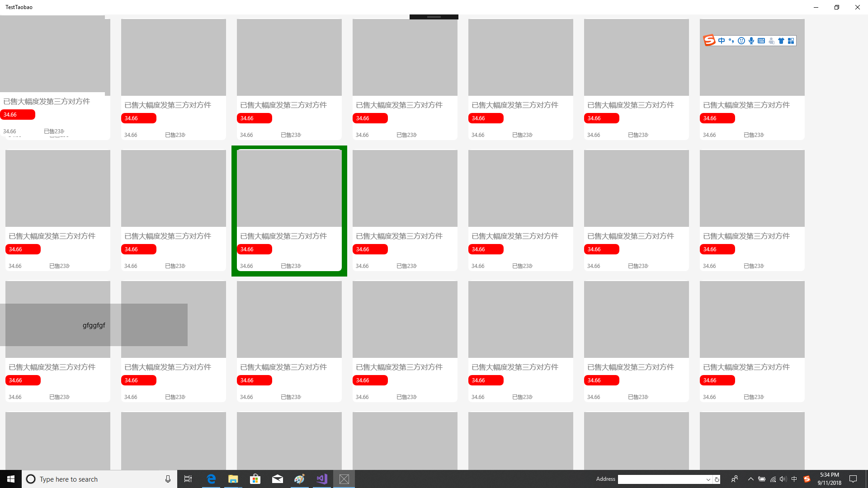Viewport: 868px width, 488px height.
Task: Open the emoji panel on the Sogou IME bar
Action: pos(741,41)
